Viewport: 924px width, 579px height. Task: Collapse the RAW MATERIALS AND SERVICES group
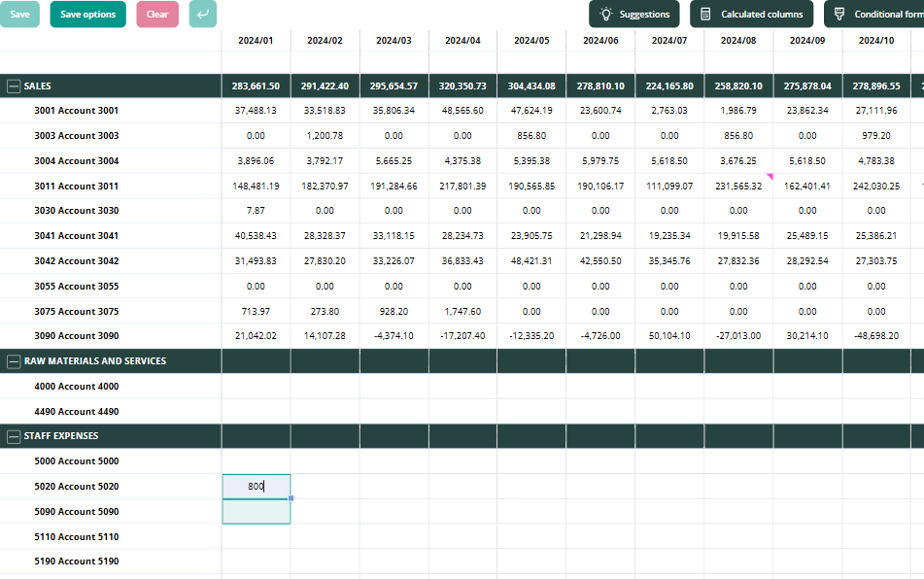pyautogui.click(x=14, y=361)
